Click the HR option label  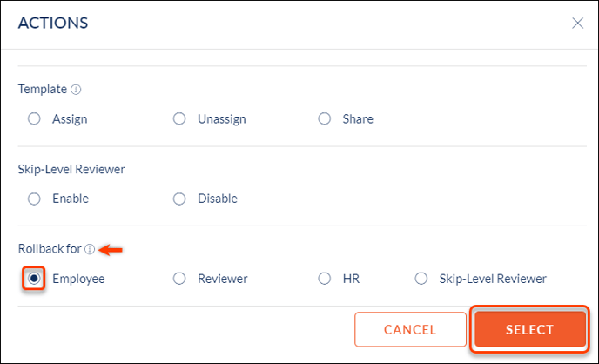pos(351,279)
